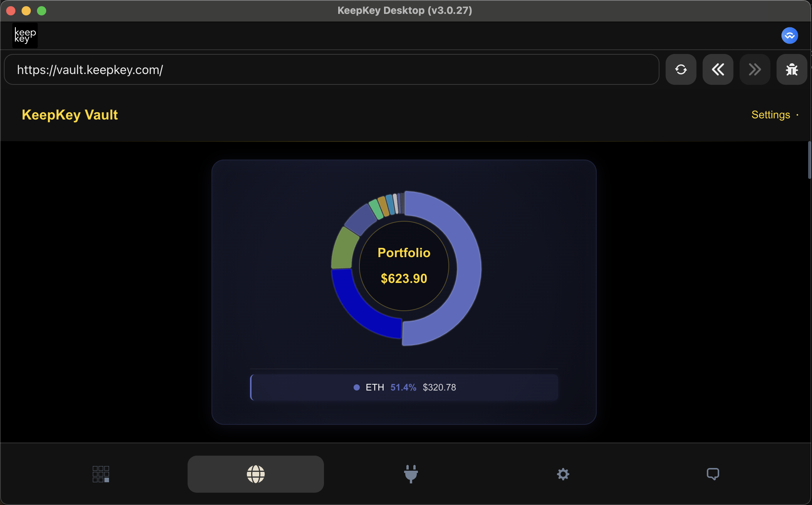Open the debug tools via the bug icon
Image resolution: width=812 pixels, height=505 pixels.
click(x=792, y=69)
